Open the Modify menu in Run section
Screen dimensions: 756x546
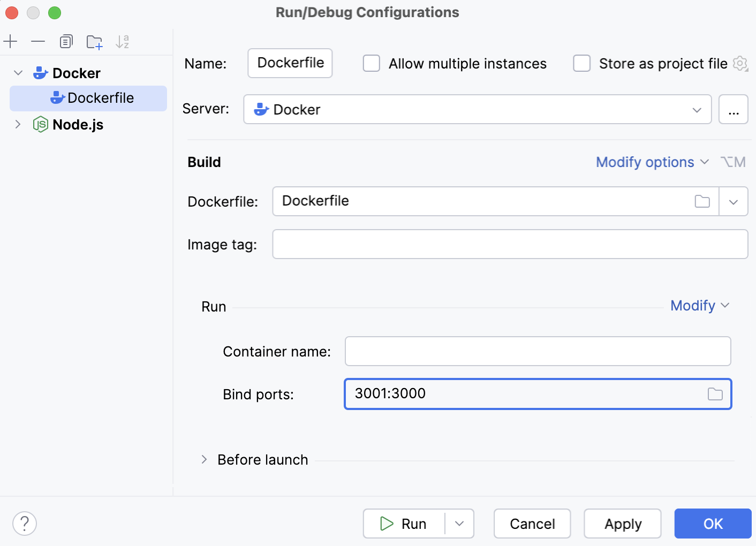point(699,306)
